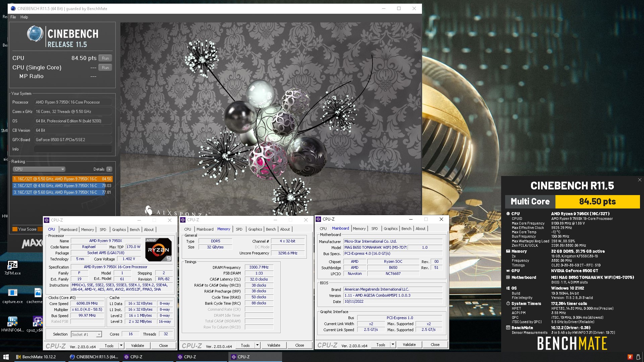The height and width of the screenshot is (362, 644).
Task: Open the Ranking Details arrow button
Action: tap(109, 169)
